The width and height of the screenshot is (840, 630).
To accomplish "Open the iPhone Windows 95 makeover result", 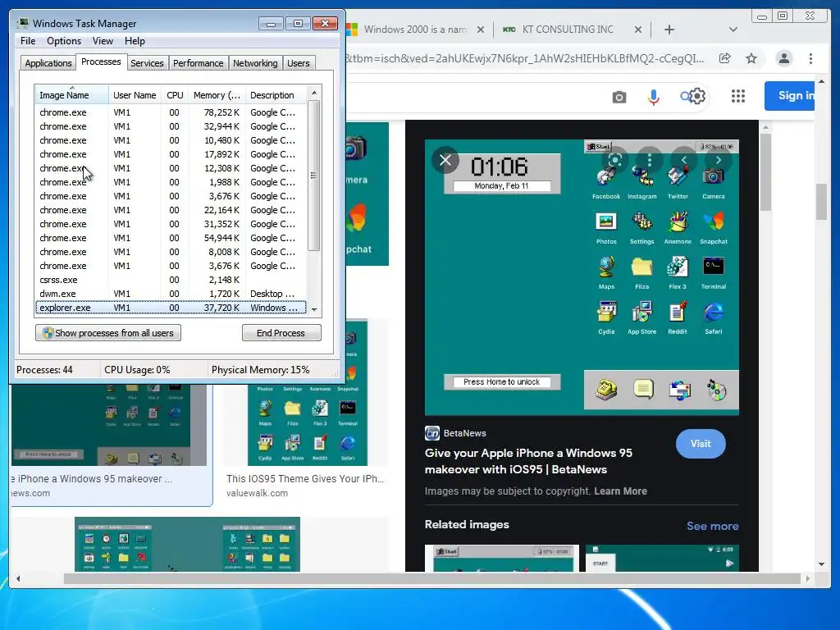I will (x=111, y=445).
